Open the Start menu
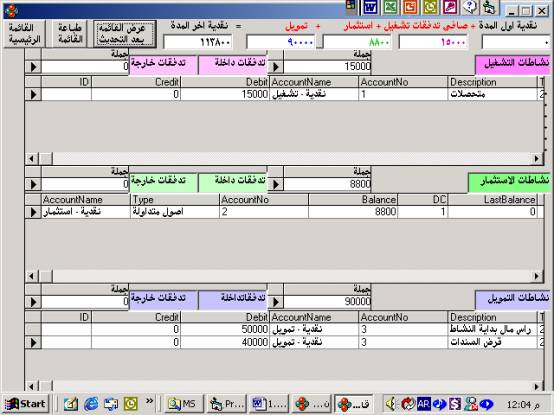Viewport: 554px width, 415px height. 26,404
